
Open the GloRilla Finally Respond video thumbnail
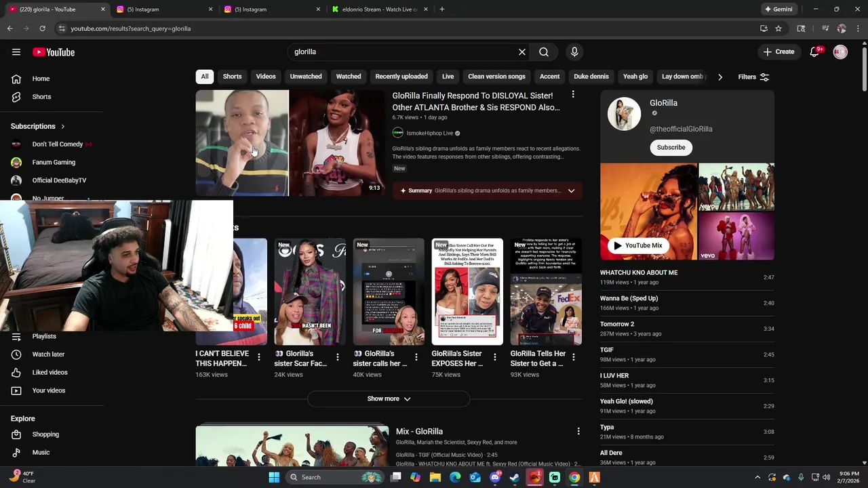click(x=290, y=143)
